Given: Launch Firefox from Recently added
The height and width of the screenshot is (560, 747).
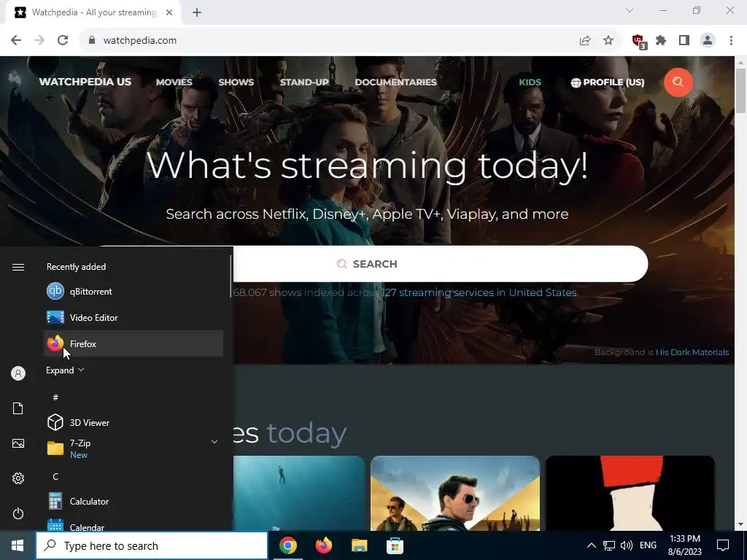Looking at the screenshot, I should pyautogui.click(x=133, y=344).
